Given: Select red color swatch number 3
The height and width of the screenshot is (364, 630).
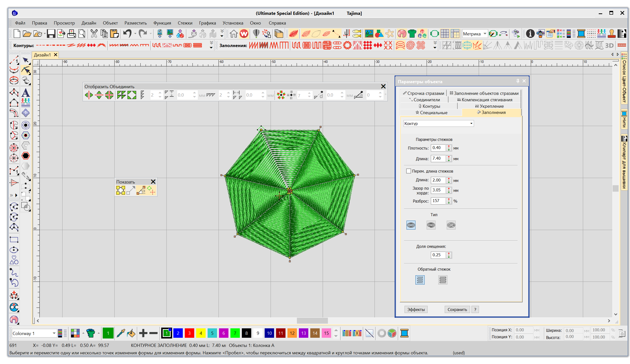Looking at the screenshot, I should (x=189, y=333).
